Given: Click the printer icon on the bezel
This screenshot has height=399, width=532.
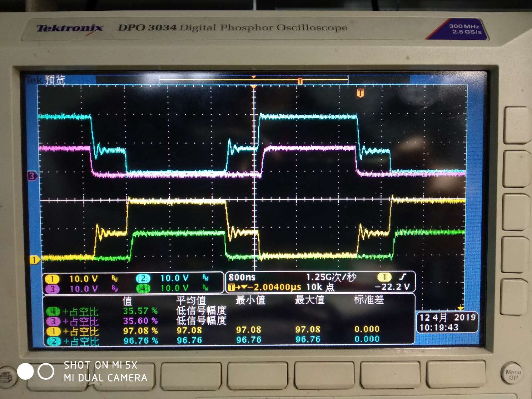Looking at the screenshot, I should 6,376.
